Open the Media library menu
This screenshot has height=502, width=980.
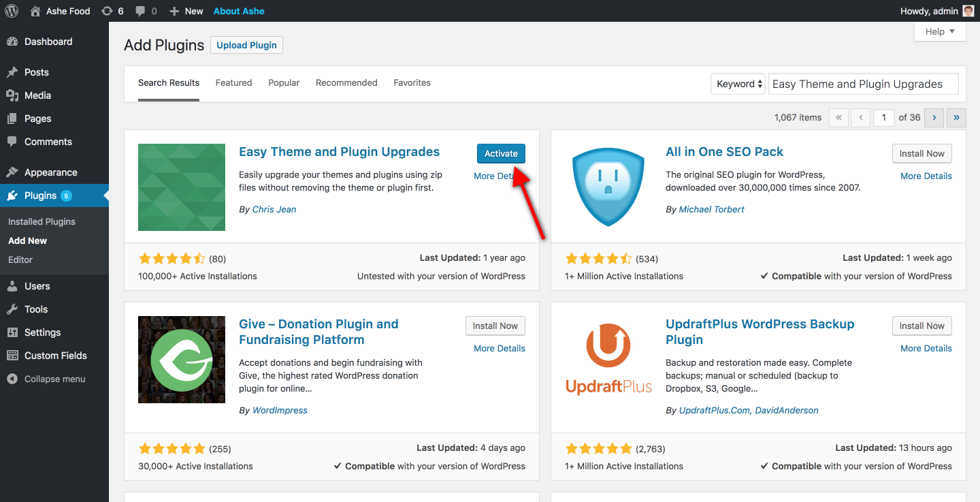[x=37, y=95]
